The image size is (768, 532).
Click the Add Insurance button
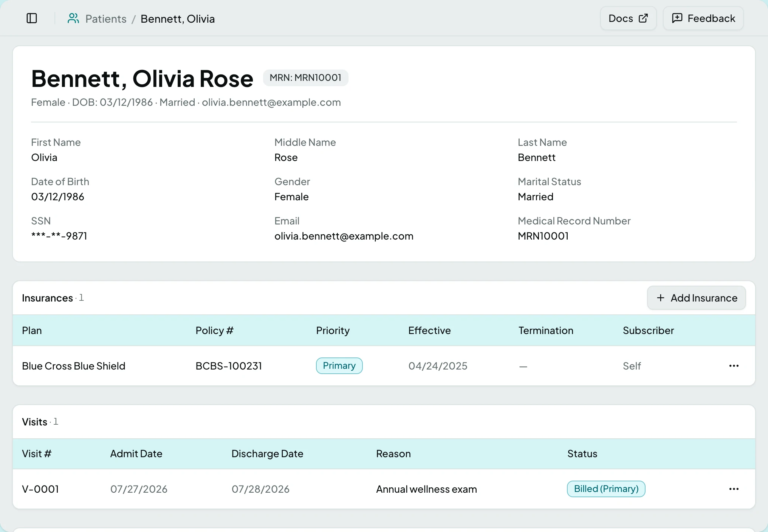click(x=697, y=298)
